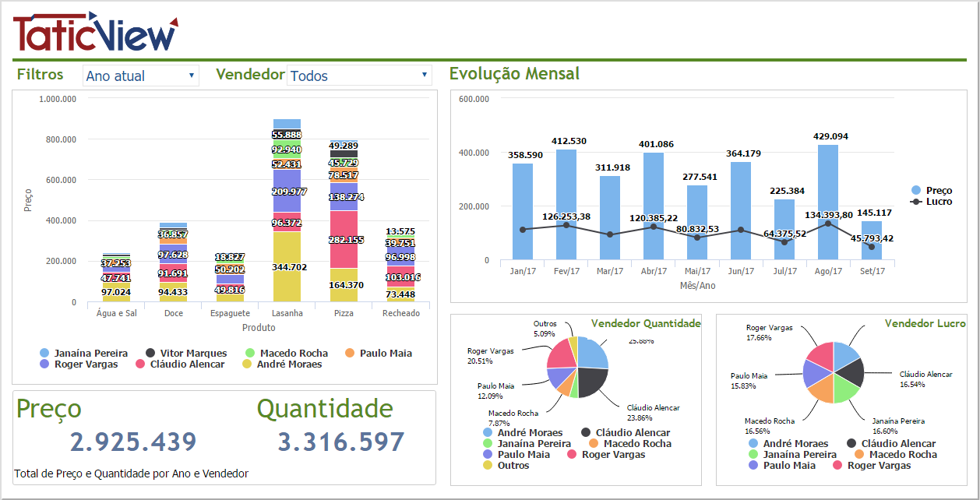Expand the Vendedor 'Todos' dropdown
980x500 pixels.
pyautogui.click(x=359, y=76)
